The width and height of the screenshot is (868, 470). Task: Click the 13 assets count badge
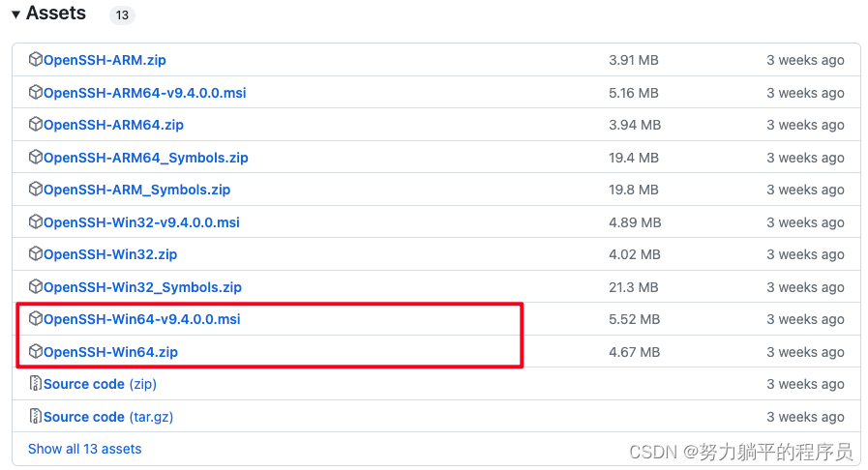(x=122, y=15)
